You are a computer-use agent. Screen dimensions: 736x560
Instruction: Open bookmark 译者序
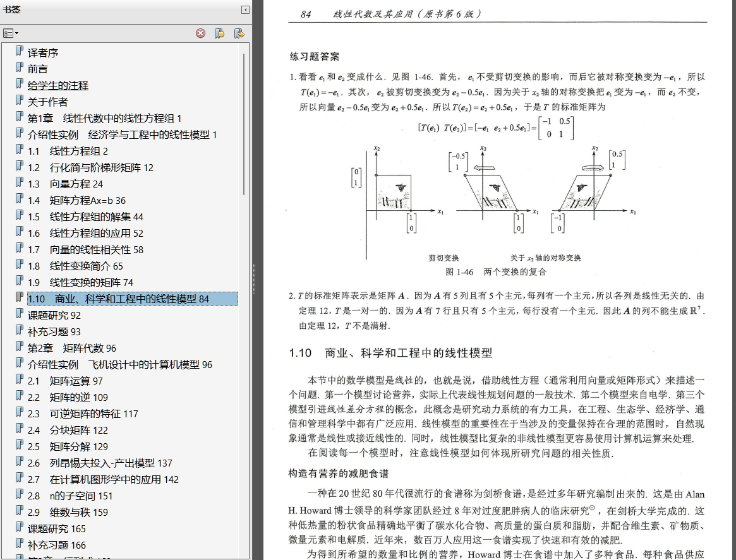[x=43, y=52]
